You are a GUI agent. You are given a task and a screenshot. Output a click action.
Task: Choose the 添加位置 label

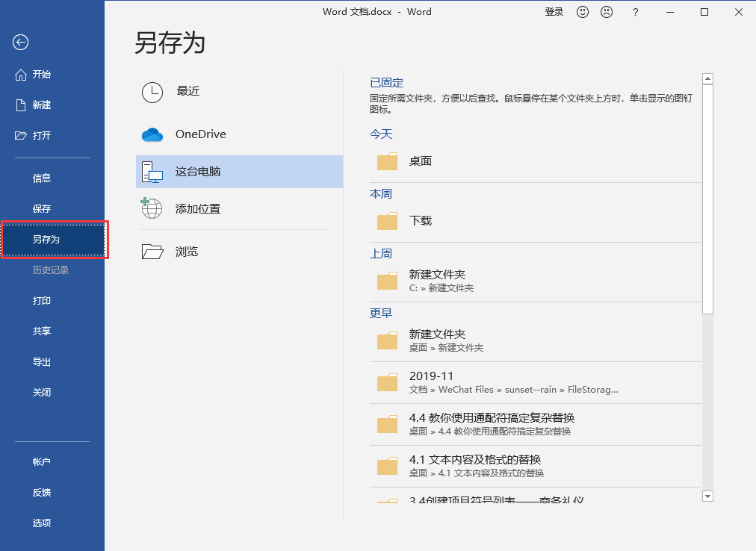[198, 209]
